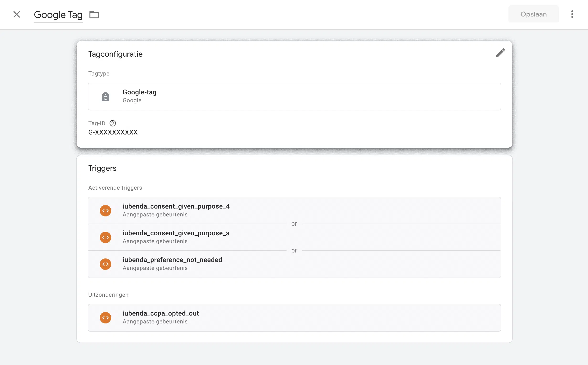Click the Opslaan save button
Image resolution: width=588 pixels, height=365 pixels.
[533, 14]
